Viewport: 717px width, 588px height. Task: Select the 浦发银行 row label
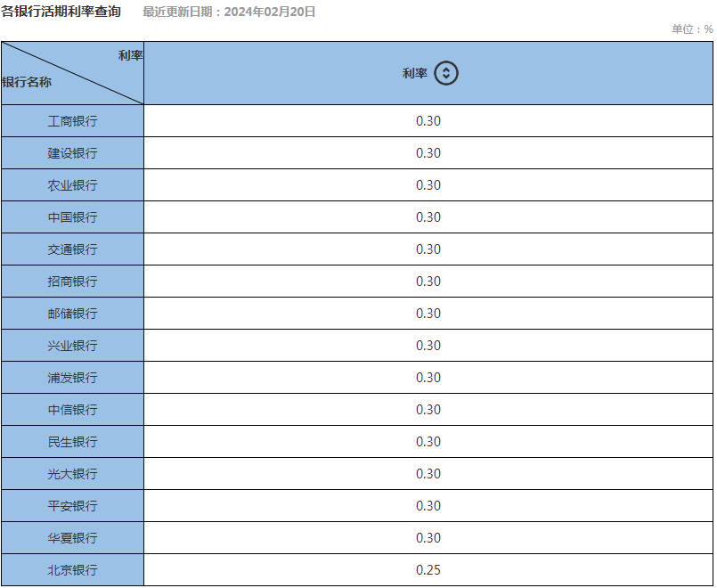coord(72,378)
